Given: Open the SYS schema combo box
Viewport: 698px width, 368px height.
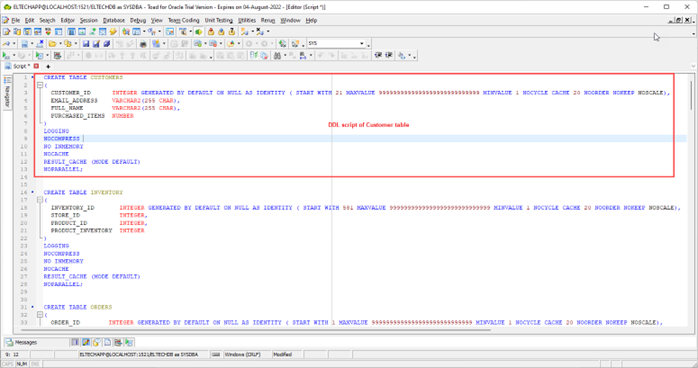Looking at the screenshot, I should 362,44.
